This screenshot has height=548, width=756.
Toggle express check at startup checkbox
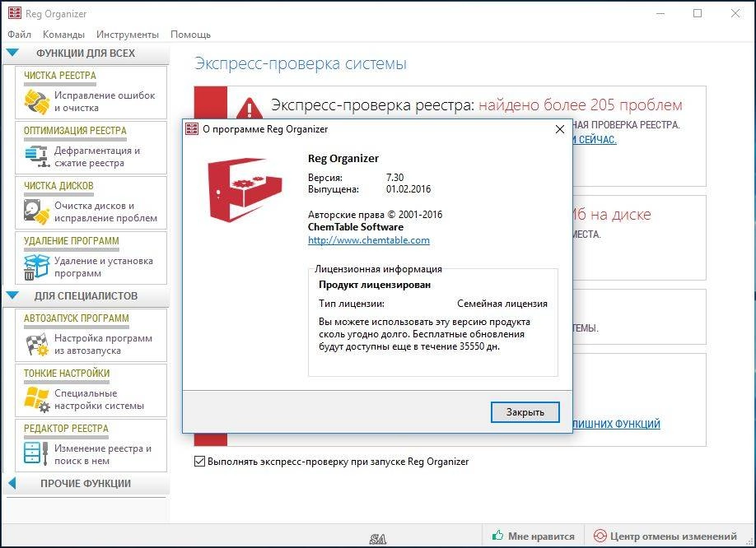199,462
